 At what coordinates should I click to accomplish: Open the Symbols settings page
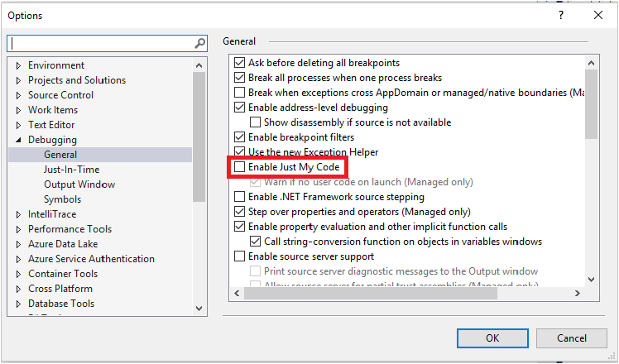click(63, 199)
